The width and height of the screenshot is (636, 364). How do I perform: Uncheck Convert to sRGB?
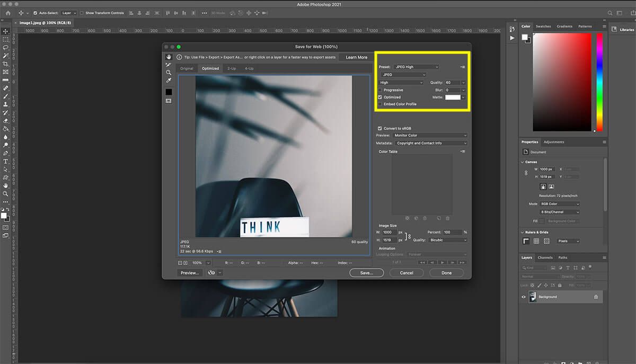[x=380, y=128]
